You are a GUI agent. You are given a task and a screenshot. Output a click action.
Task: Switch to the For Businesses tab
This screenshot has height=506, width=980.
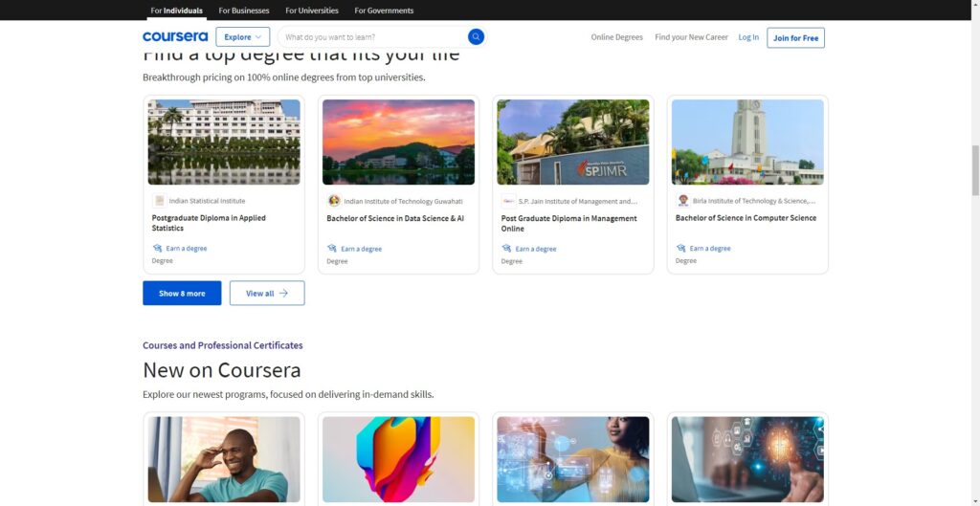click(x=244, y=11)
